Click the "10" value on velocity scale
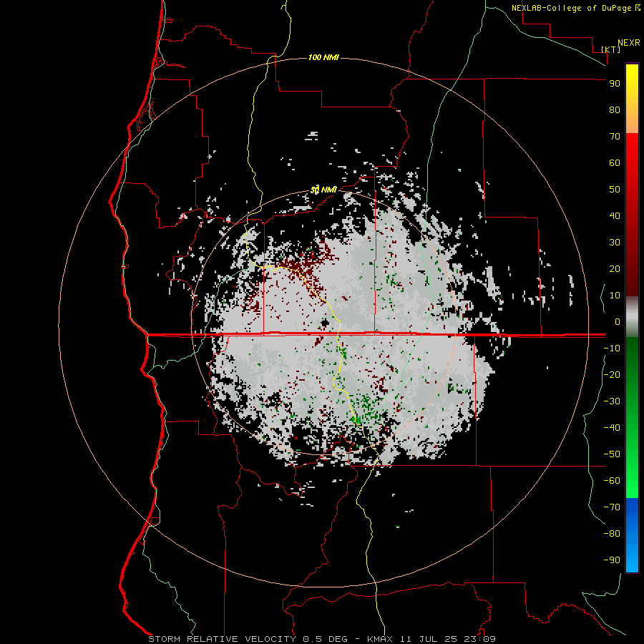644x644 pixels. pos(615,296)
